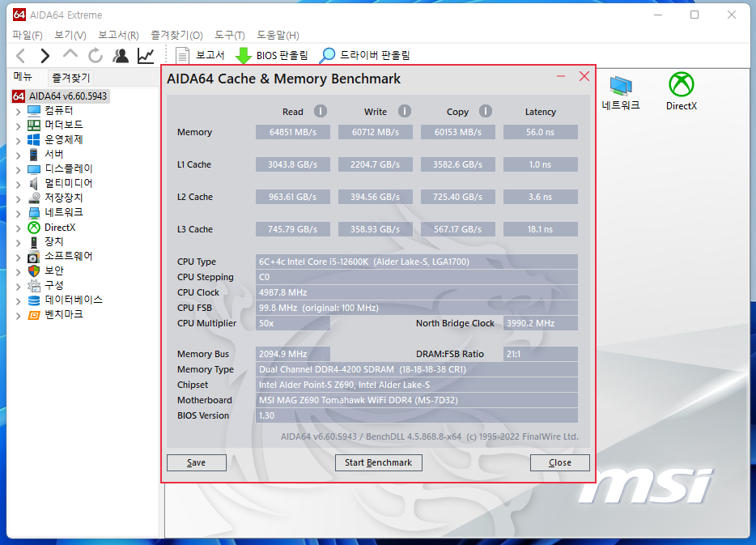Screen dimensions: 756x545
Task: Switch to the 즐겨찾기 sidebar tab
Action: click(x=71, y=78)
